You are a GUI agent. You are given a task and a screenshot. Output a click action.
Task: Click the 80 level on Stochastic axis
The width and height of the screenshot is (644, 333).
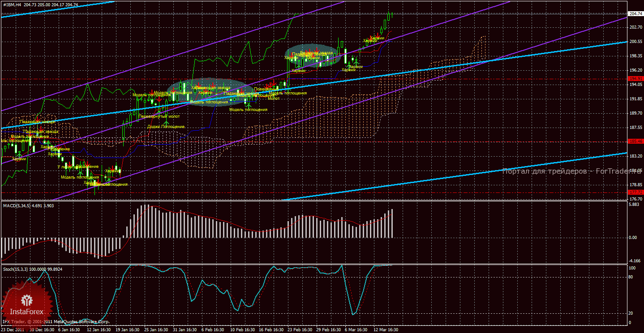click(x=631, y=277)
